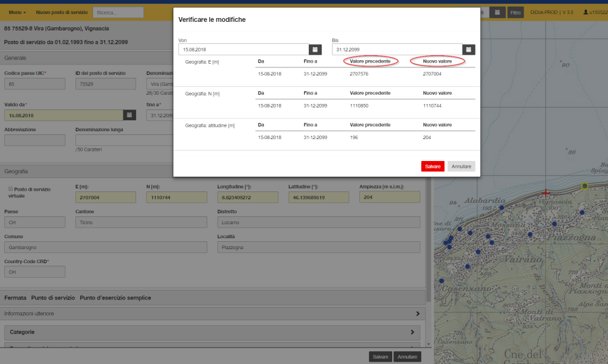
Task: Click the Geografia: E [m] row label
Action: 202,62
